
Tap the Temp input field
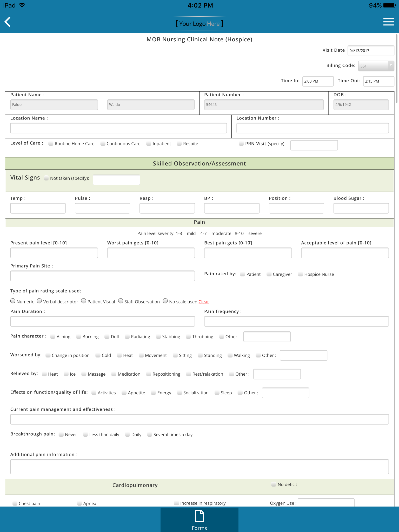38,208
